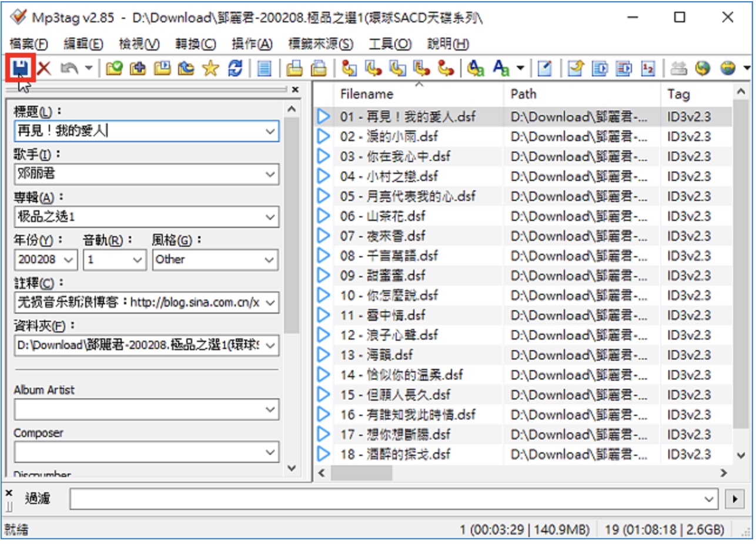Viewport: 756px width, 544px height.
Task: Expand the actions dropdown arrow in toolbar
Action: pos(520,68)
